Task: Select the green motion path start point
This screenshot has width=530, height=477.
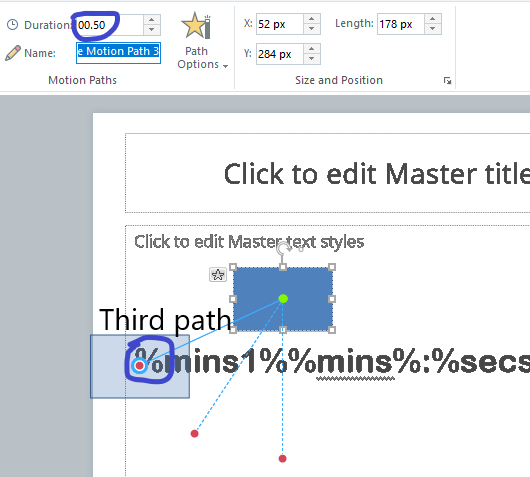Action: tap(283, 299)
